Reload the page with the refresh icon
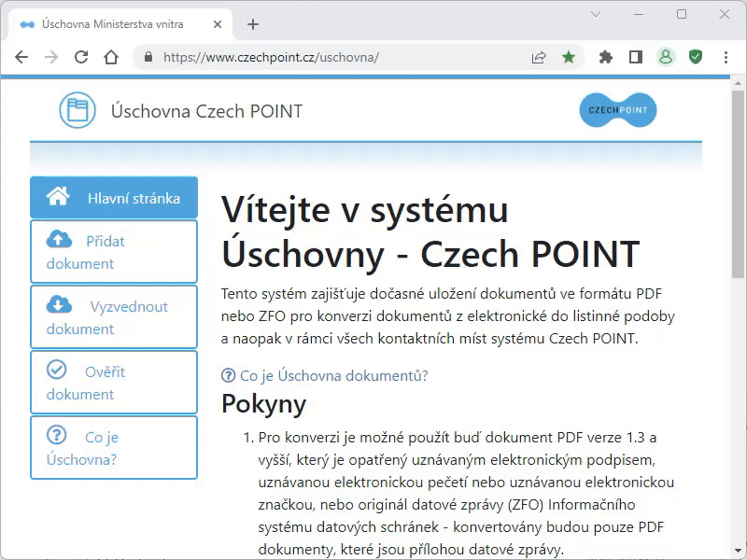This screenshot has width=747, height=560. coord(81,57)
